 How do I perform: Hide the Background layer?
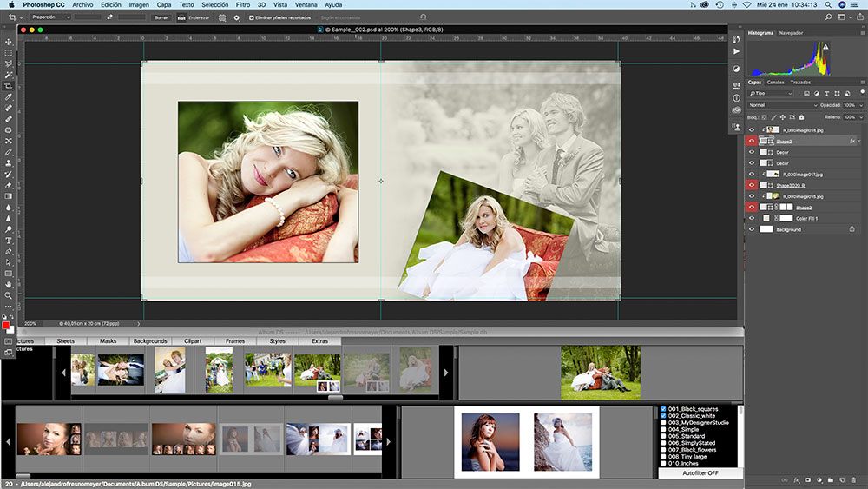(752, 230)
